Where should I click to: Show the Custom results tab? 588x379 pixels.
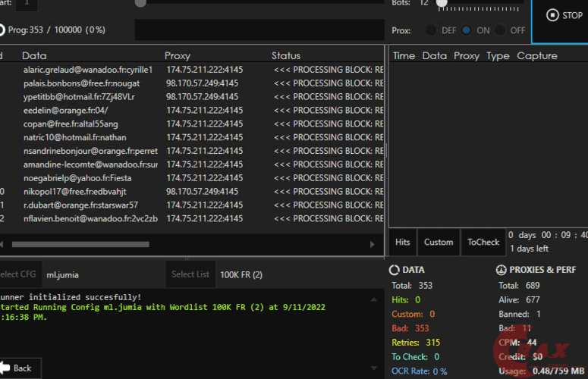[439, 242]
